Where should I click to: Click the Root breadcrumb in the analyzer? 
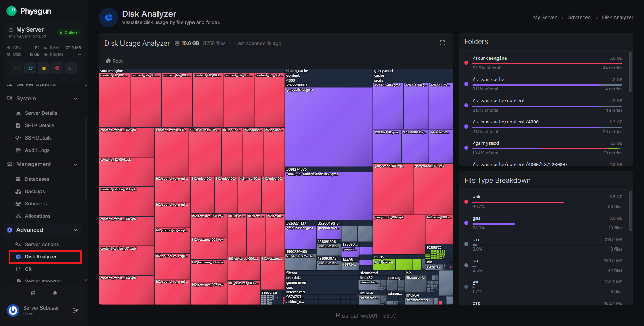(x=114, y=61)
